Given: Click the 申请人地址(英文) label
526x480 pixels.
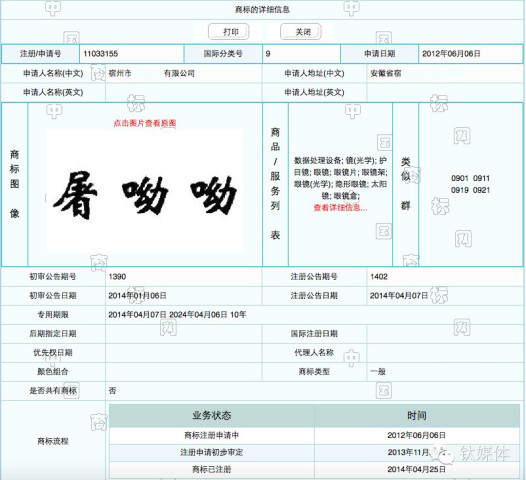Looking at the screenshot, I should coord(314,92).
